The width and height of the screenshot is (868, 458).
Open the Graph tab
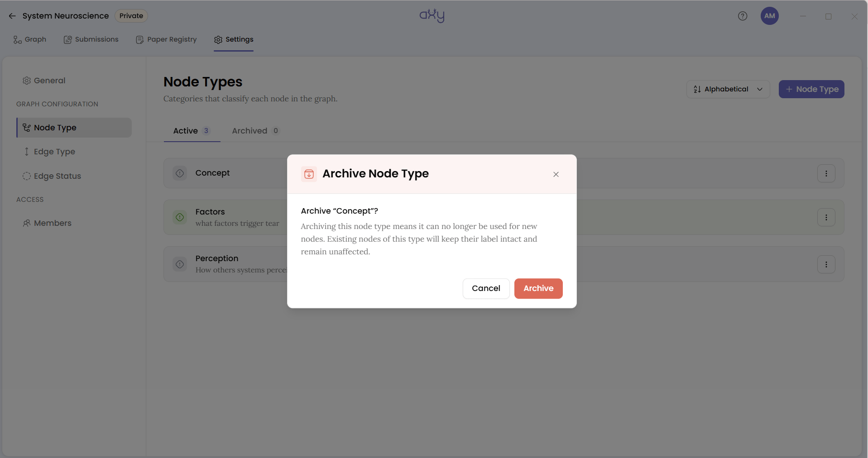click(30, 40)
